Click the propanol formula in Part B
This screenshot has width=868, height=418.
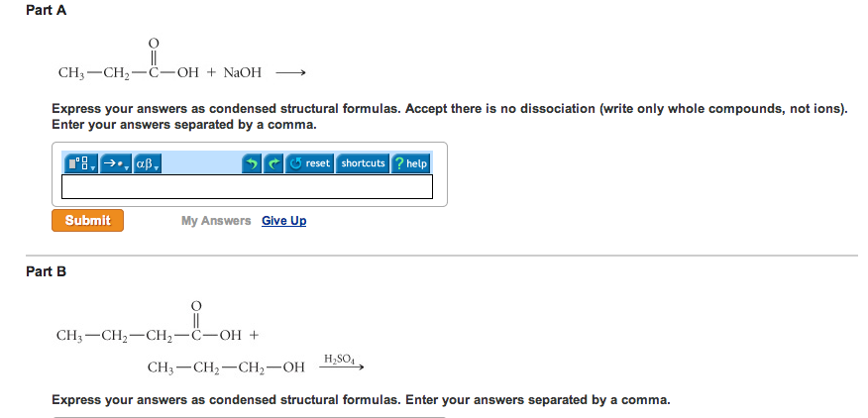click(226, 367)
